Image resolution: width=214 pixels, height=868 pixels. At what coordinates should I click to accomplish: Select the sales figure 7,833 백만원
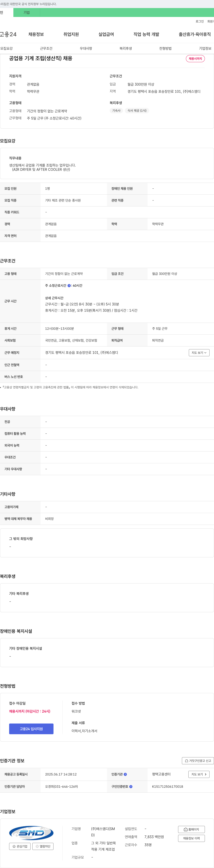(x=154, y=837)
